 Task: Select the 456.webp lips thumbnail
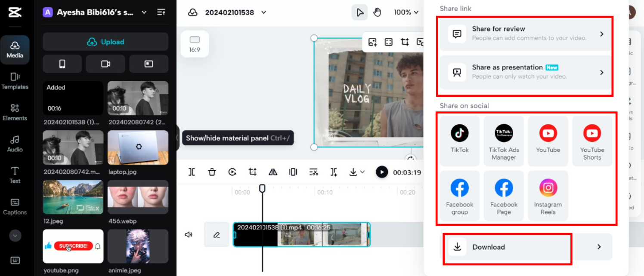(138, 197)
